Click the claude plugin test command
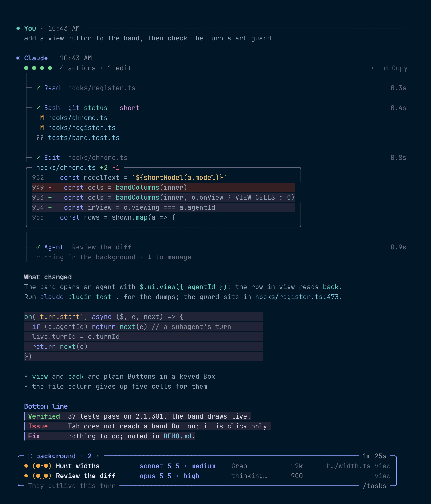 [76, 297]
